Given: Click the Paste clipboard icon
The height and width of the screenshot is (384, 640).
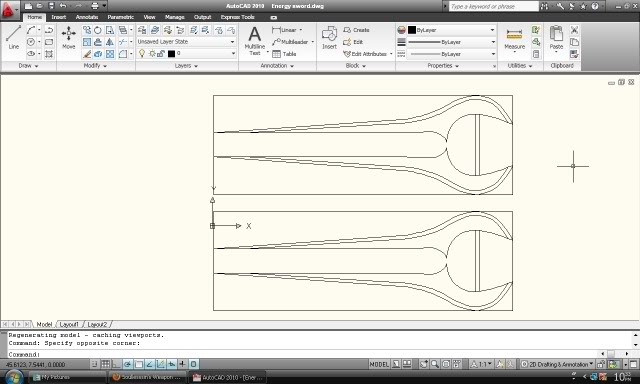Looking at the screenshot, I should point(556,38).
